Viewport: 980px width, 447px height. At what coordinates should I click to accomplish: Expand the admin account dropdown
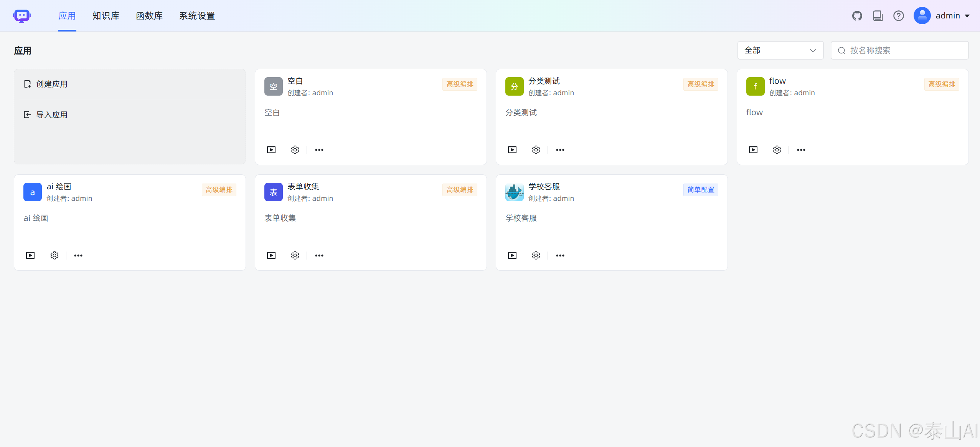point(952,16)
